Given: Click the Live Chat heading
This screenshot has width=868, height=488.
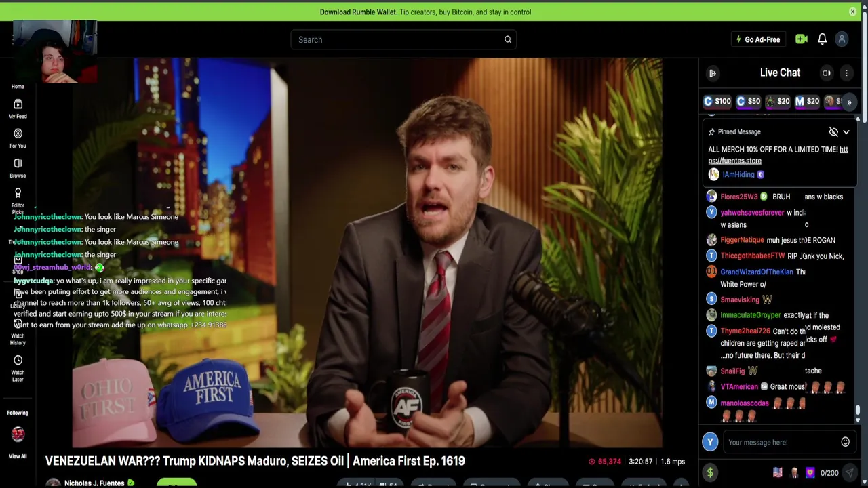Looking at the screenshot, I should point(780,73).
